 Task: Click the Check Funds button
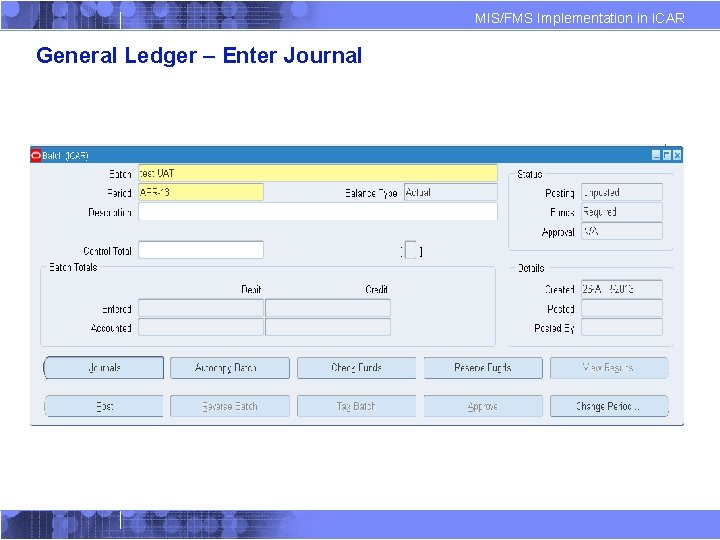point(356,368)
